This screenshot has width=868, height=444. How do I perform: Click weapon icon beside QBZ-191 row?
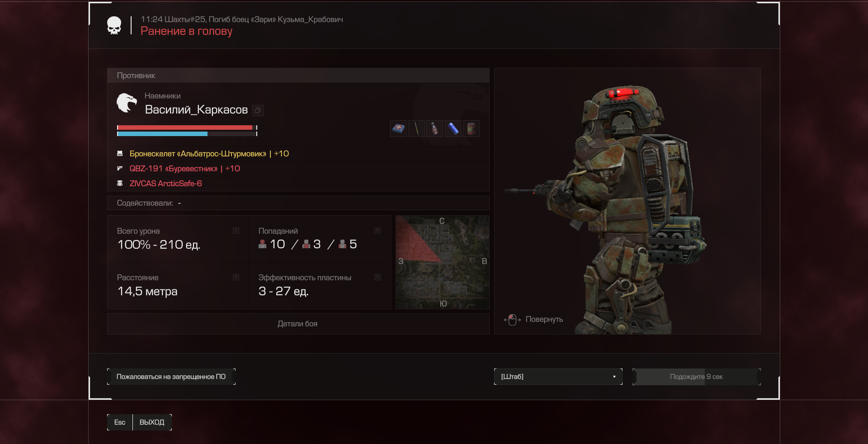tap(120, 168)
